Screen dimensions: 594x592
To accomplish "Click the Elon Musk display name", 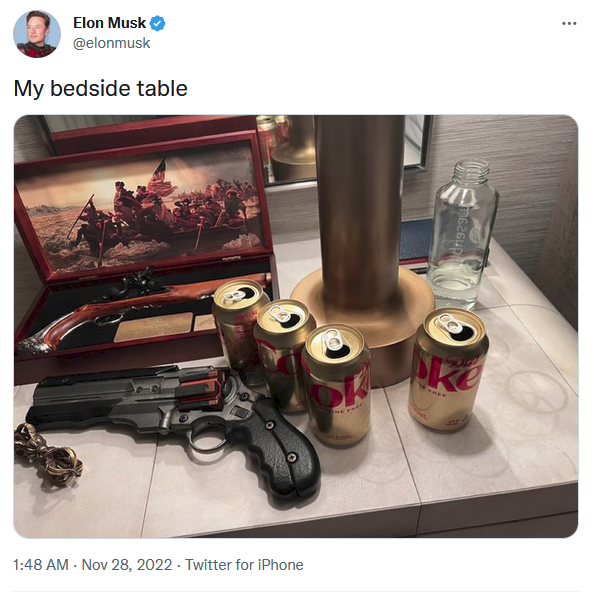I will (x=109, y=23).
